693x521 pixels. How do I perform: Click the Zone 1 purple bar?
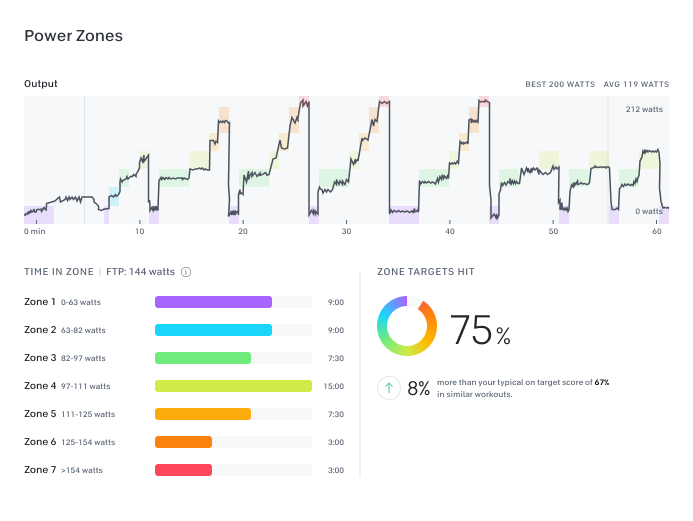(x=213, y=302)
